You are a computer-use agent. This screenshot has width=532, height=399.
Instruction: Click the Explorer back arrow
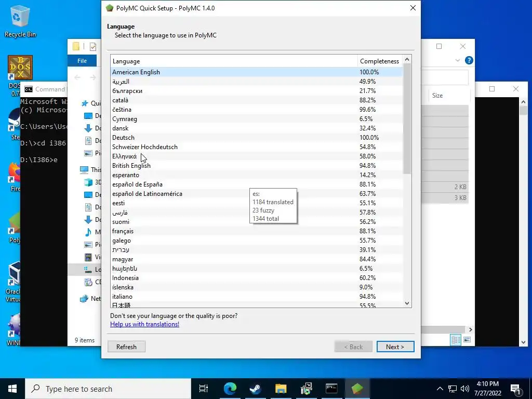click(x=77, y=77)
